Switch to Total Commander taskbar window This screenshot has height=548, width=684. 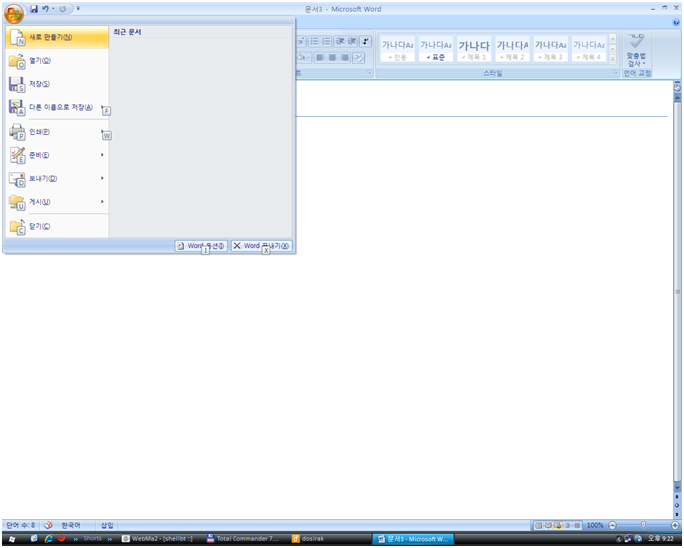point(244,539)
